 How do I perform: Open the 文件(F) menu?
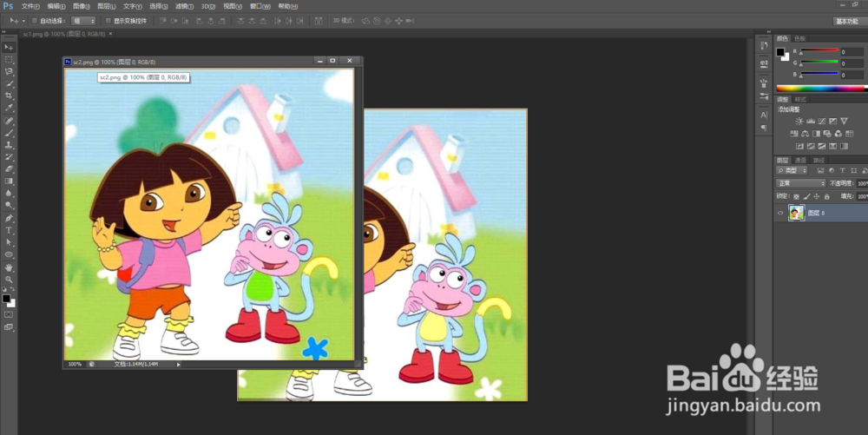[x=30, y=7]
